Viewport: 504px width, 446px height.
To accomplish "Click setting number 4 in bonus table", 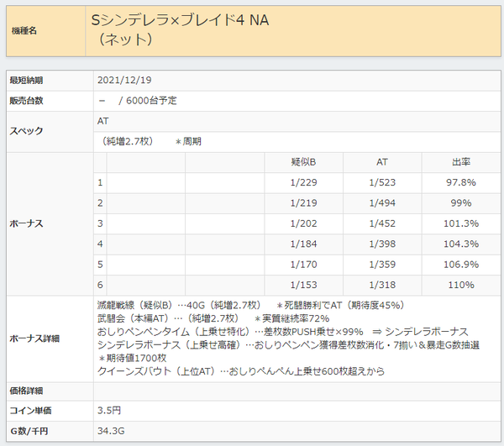I will (100, 244).
